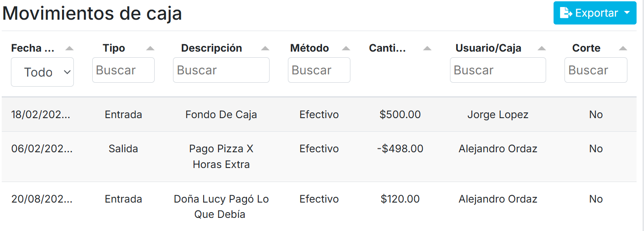Click the Doña Lucy Pagó entry
The image size is (644, 231).
coord(221,206)
